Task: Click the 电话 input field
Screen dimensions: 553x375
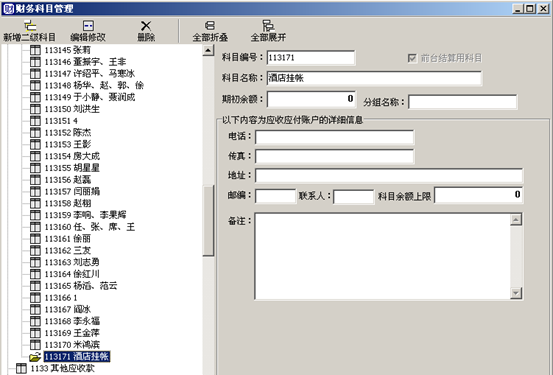Action: [x=334, y=137]
